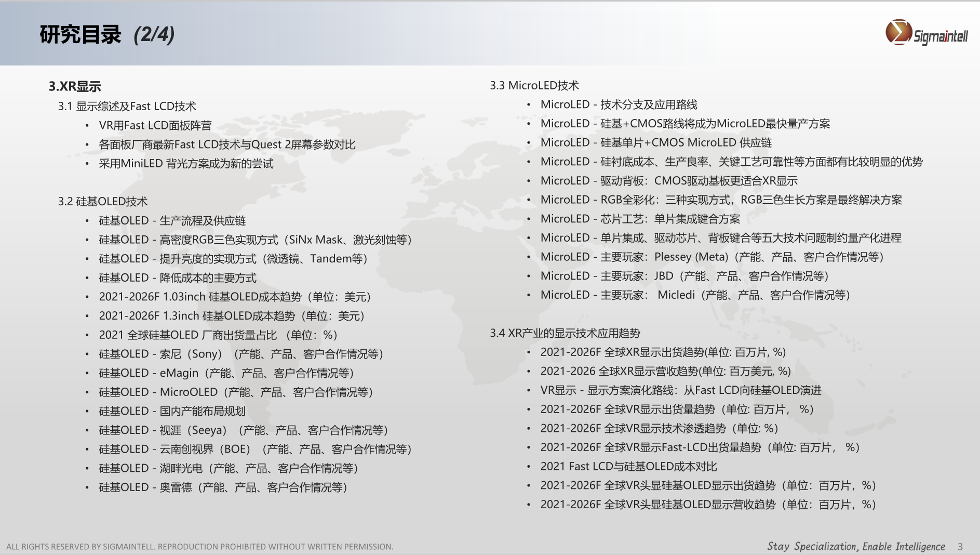The width and height of the screenshot is (980, 555).
Task: Select the 硅基OLED - 国内产能布局规划 entry
Action: pyautogui.click(x=172, y=411)
